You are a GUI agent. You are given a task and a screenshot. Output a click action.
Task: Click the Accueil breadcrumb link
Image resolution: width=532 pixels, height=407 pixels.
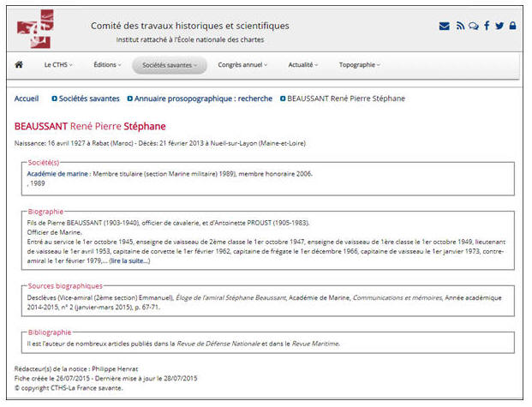[x=27, y=99]
